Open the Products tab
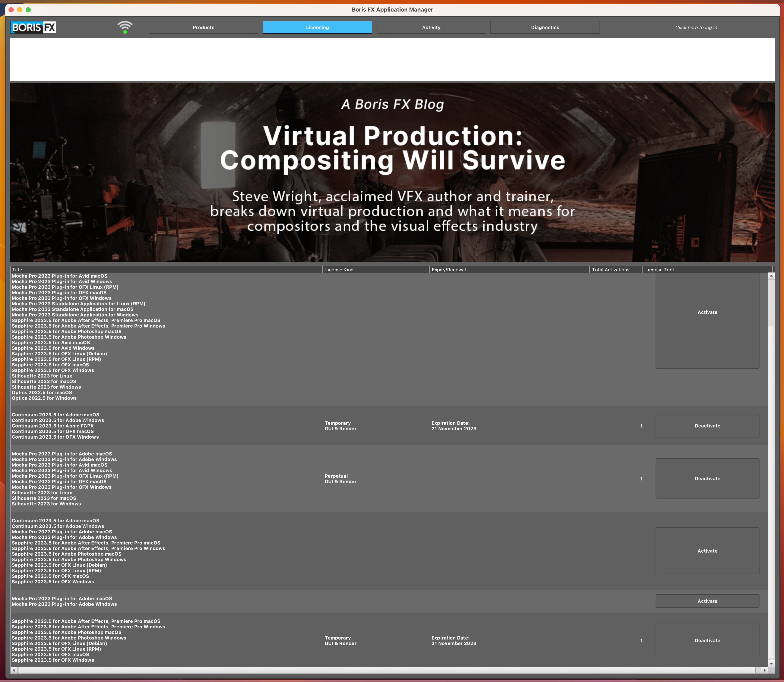The image size is (784, 682). [203, 27]
